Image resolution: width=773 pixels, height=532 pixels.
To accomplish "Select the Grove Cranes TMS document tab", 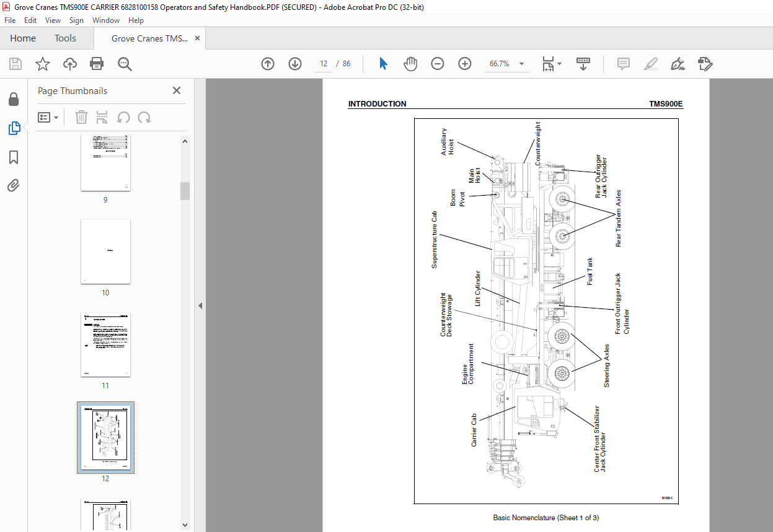I will [x=149, y=38].
